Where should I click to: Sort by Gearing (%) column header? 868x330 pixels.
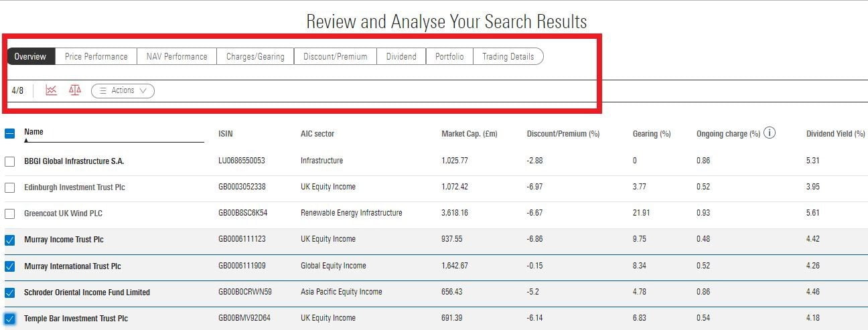[652, 134]
